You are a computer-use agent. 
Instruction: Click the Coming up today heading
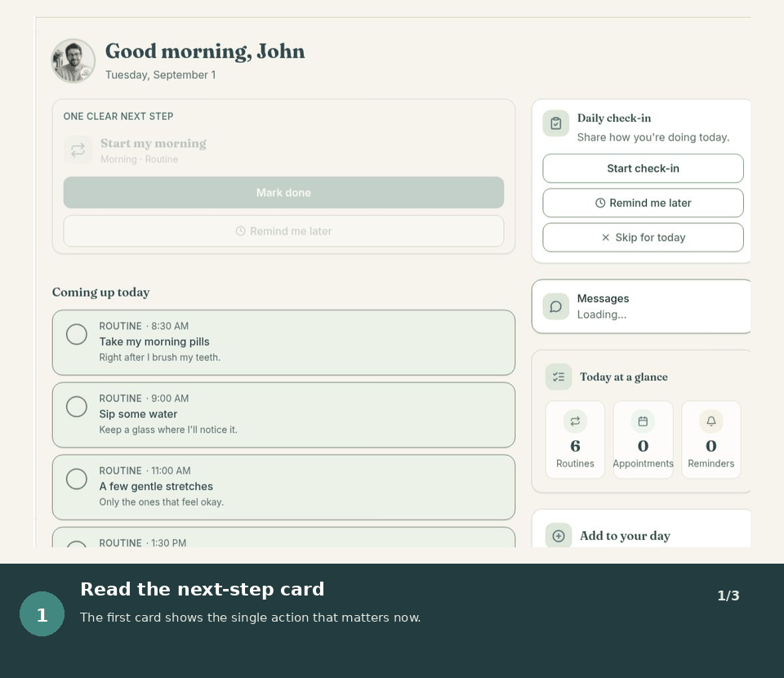pyautogui.click(x=101, y=292)
